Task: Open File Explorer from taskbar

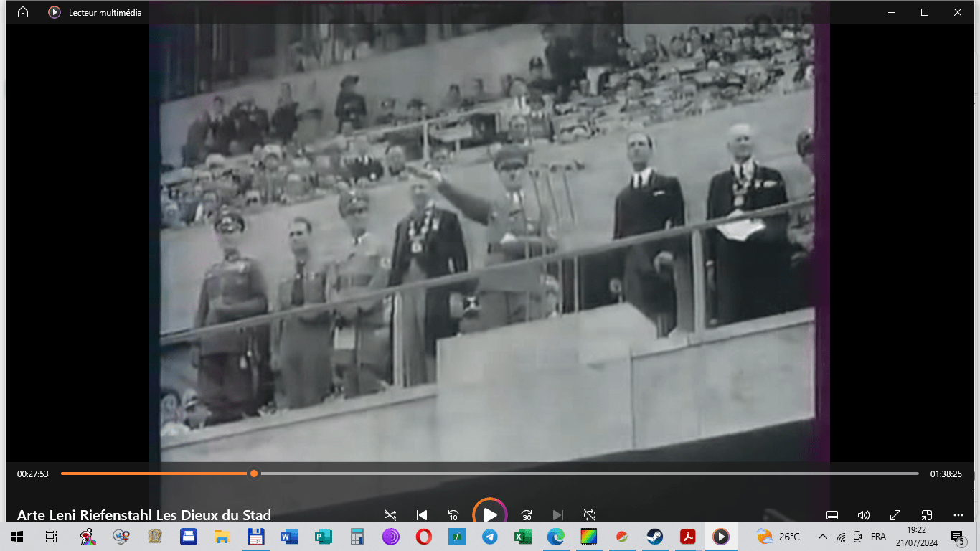Action: 222,536
